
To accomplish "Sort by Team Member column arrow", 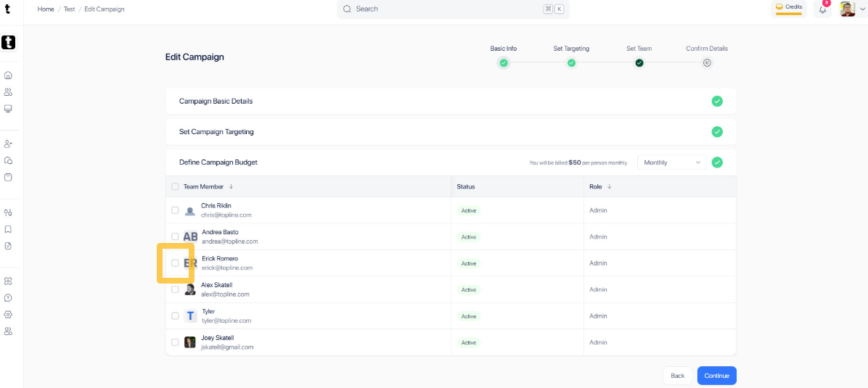I will 231,186.
